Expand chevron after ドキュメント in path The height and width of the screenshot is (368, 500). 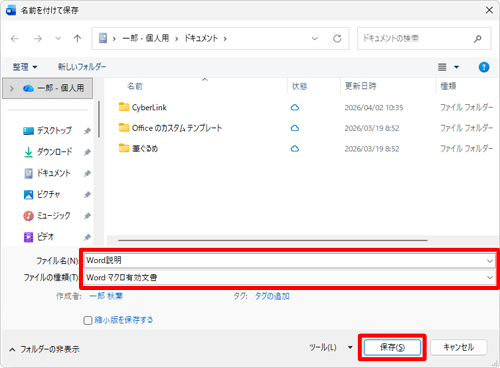(225, 39)
